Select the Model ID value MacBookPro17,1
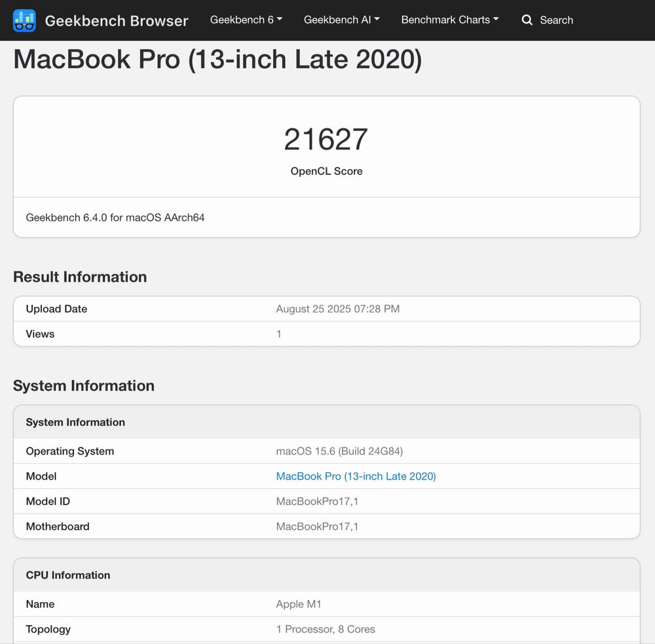The height and width of the screenshot is (644, 655). (317, 501)
